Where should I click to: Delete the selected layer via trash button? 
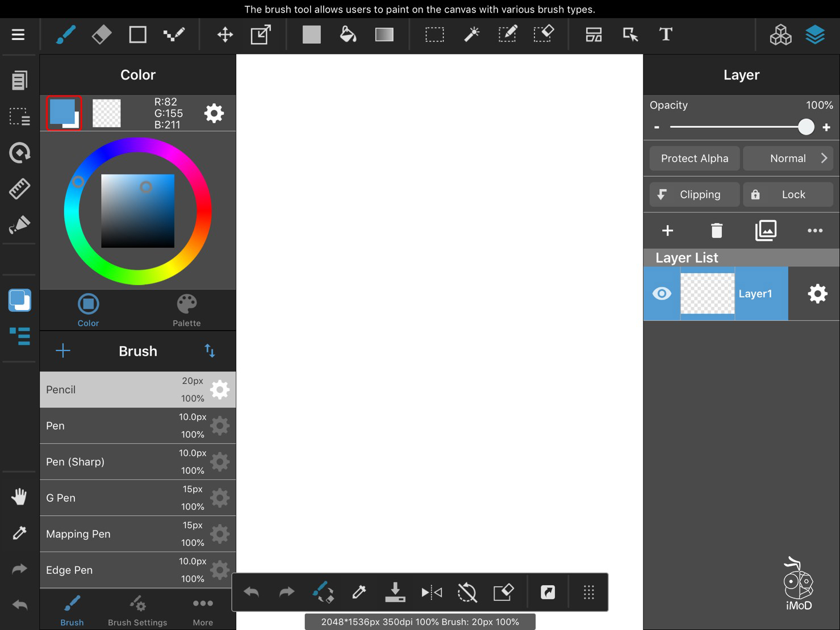[x=716, y=231]
